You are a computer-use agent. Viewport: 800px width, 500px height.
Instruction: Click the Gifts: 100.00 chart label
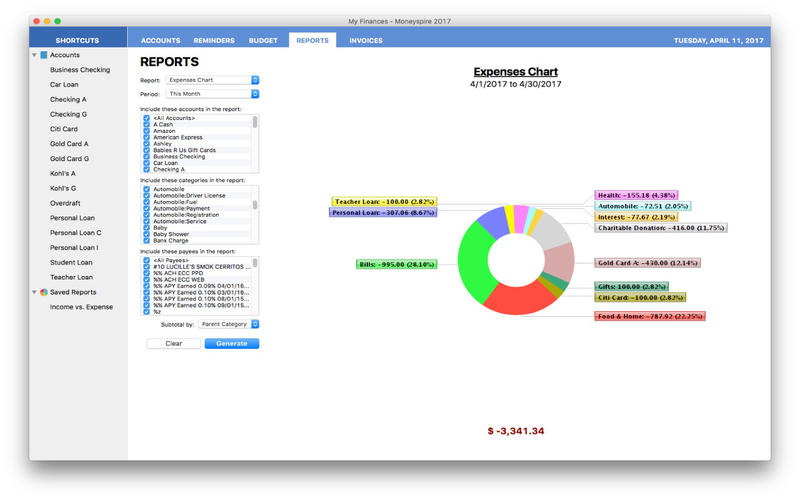(632, 287)
